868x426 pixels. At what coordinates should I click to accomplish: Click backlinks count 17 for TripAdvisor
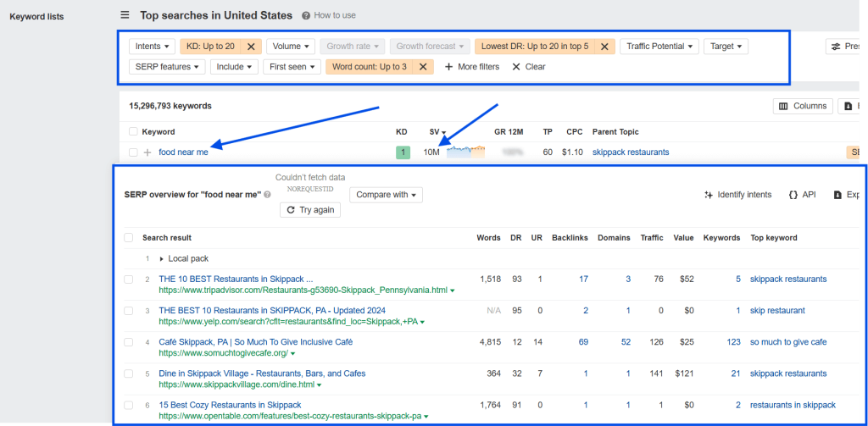point(583,279)
